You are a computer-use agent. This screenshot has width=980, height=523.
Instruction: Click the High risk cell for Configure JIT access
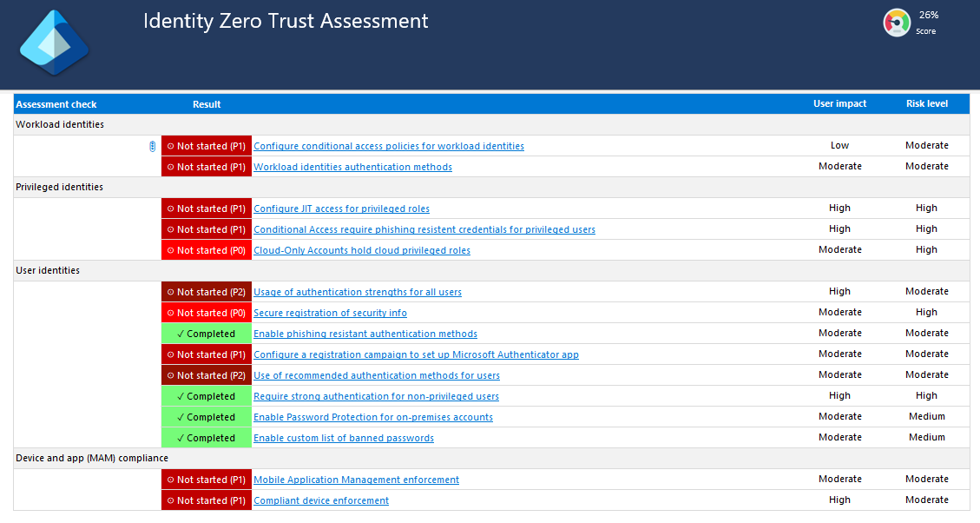926,208
